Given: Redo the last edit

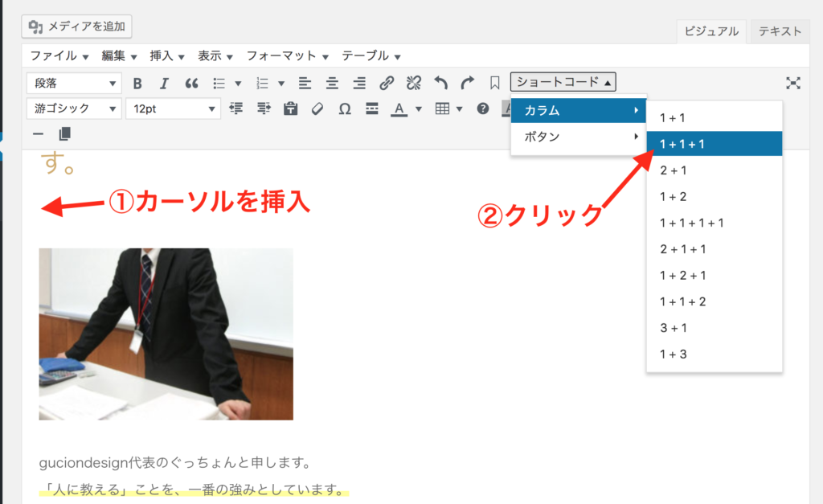Looking at the screenshot, I should (467, 83).
